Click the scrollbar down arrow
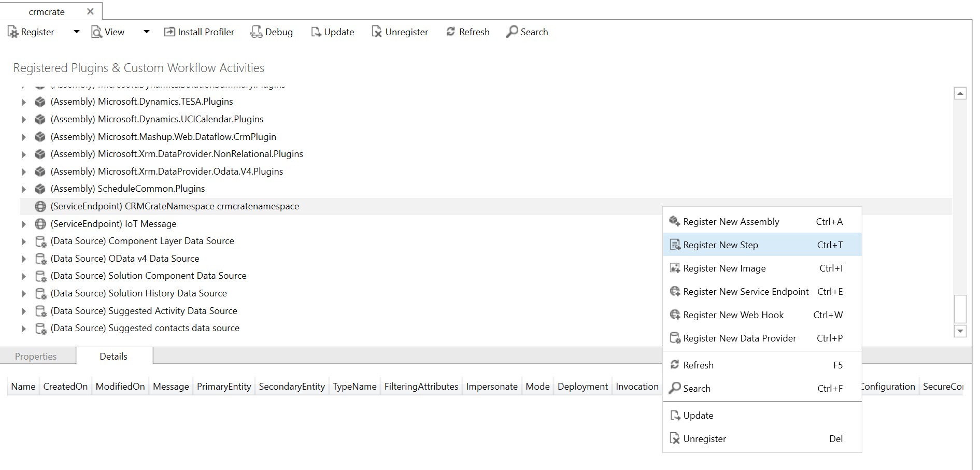Image resolution: width=980 pixels, height=470 pixels. click(x=960, y=331)
